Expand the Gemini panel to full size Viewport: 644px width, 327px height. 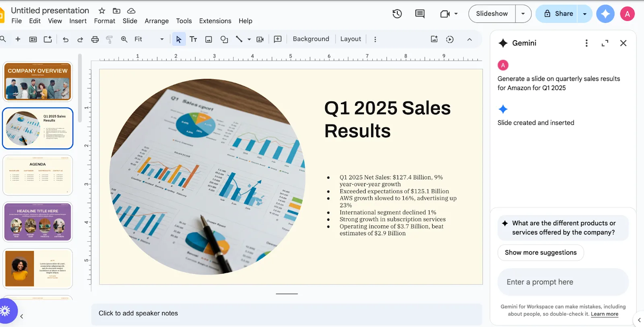click(x=605, y=43)
